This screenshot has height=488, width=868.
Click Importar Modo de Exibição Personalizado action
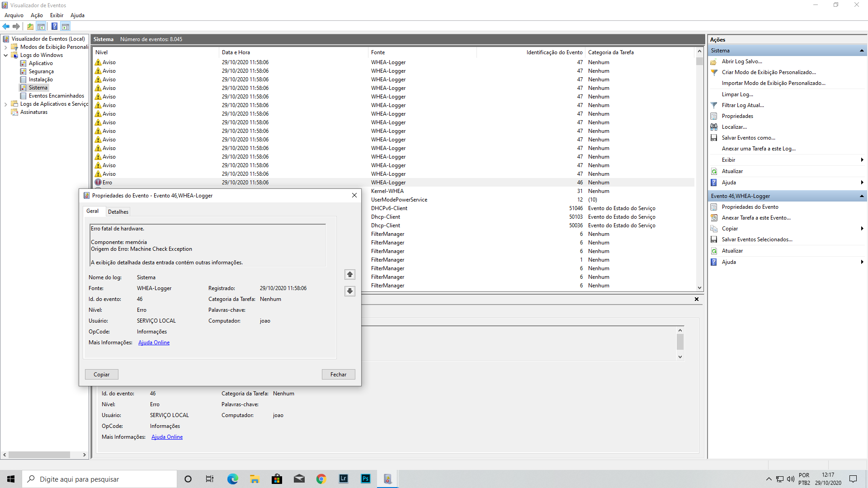coord(774,83)
